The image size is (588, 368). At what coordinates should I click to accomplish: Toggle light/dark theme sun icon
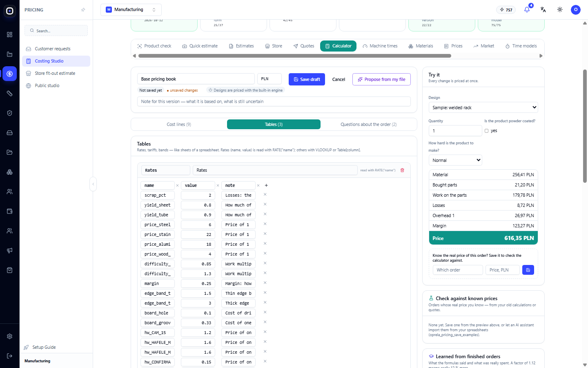pyautogui.click(x=560, y=9)
